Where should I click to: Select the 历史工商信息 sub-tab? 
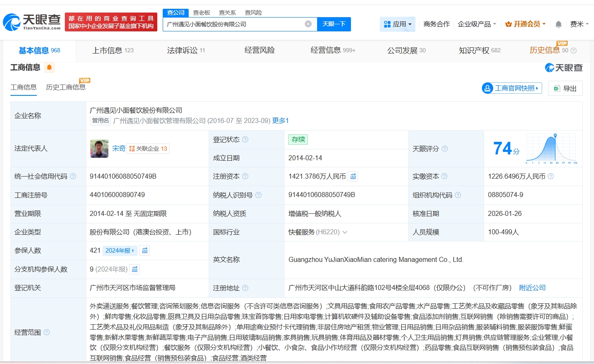tap(66, 87)
